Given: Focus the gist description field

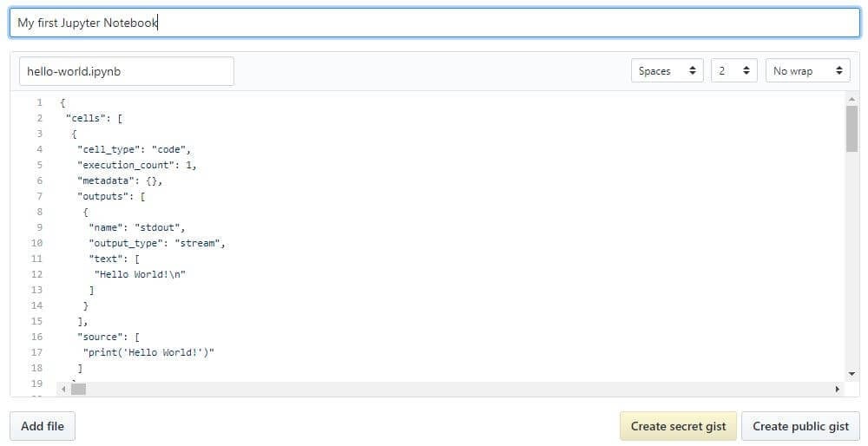Looking at the screenshot, I should (x=434, y=23).
